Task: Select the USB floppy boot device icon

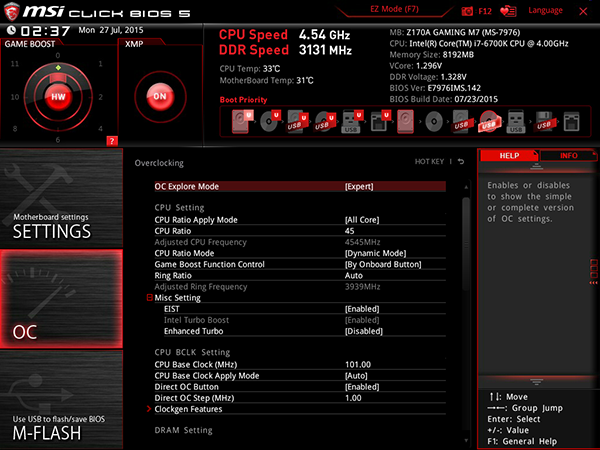Action: pos(544,121)
